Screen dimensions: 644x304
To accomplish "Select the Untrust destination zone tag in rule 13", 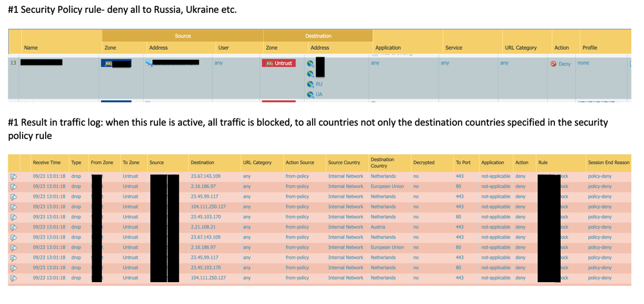I will [x=279, y=63].
